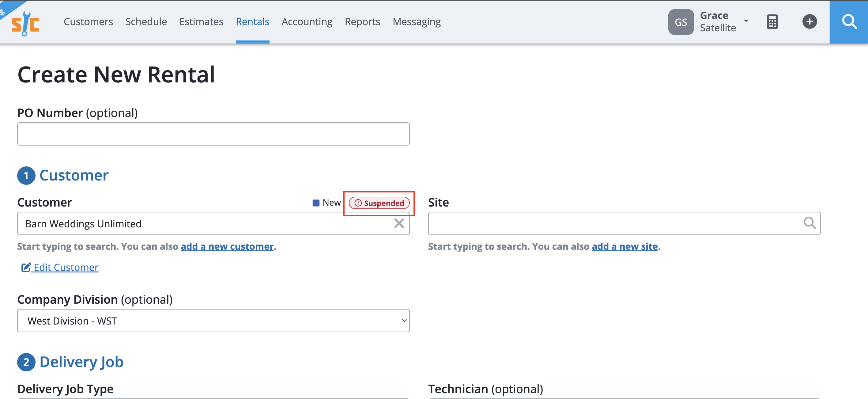
Task: Open the Reports menu
Action: click(362, 22)
